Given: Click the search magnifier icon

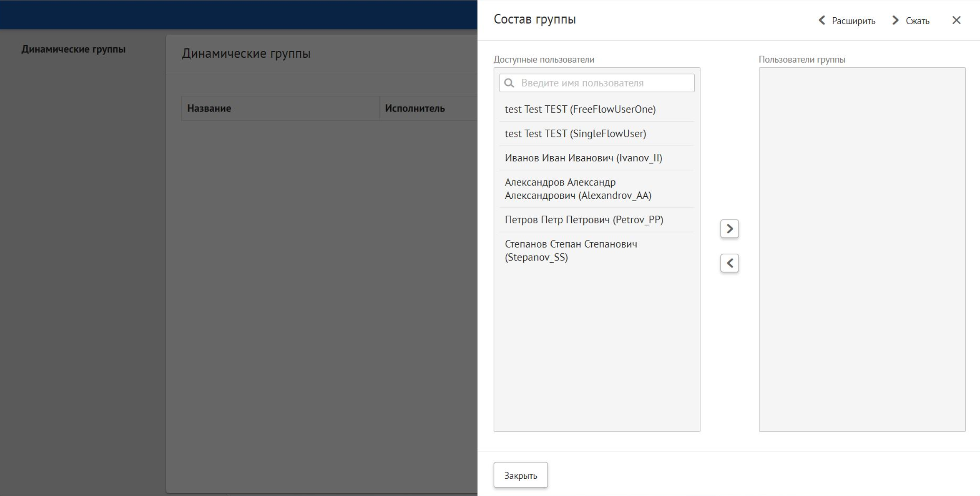Looking at the screenshot, I should coord(509,83).
